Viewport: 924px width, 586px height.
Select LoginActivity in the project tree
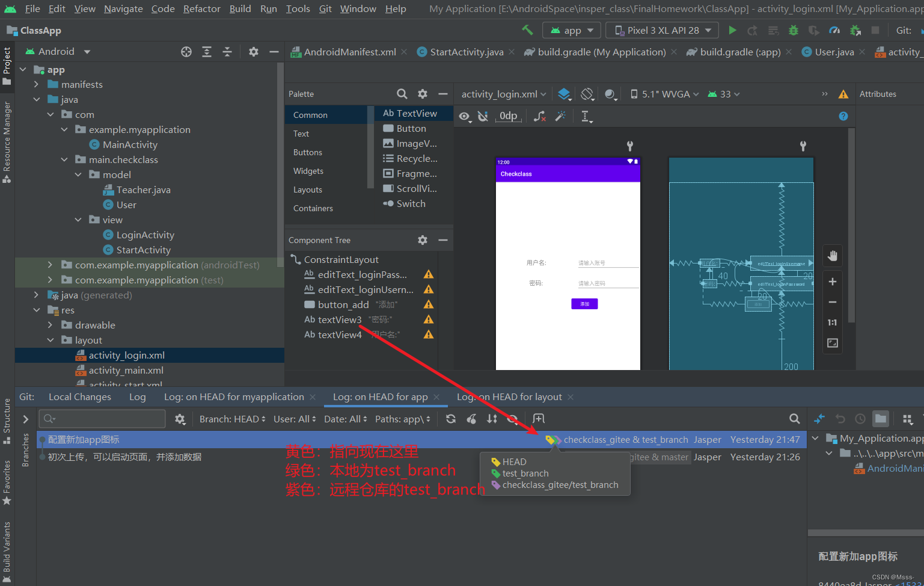coord(145,235)
